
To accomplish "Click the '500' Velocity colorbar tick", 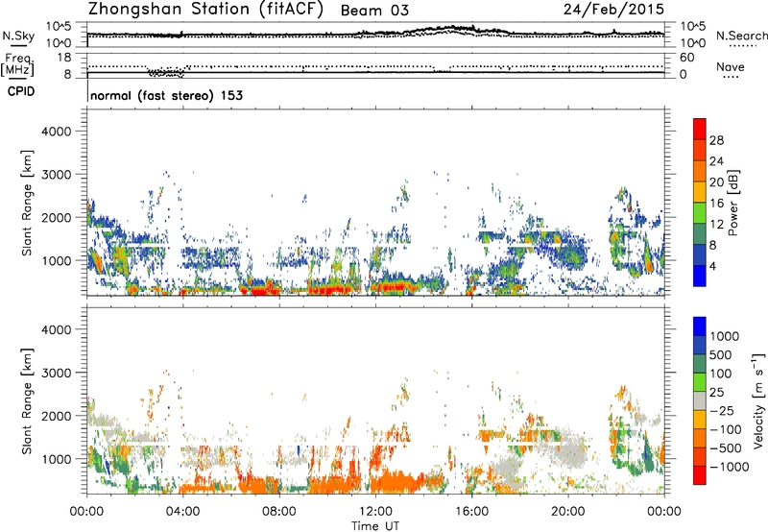I will 721,354.
